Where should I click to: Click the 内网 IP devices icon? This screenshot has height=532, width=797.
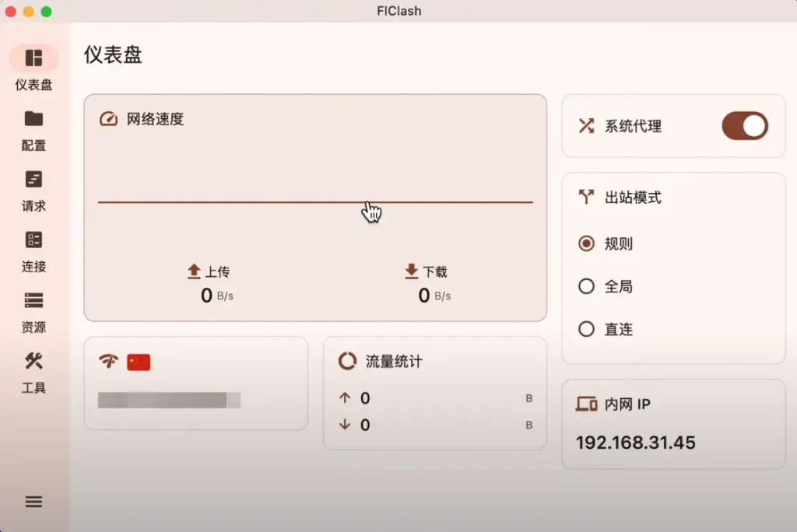(x=586, y=404)
